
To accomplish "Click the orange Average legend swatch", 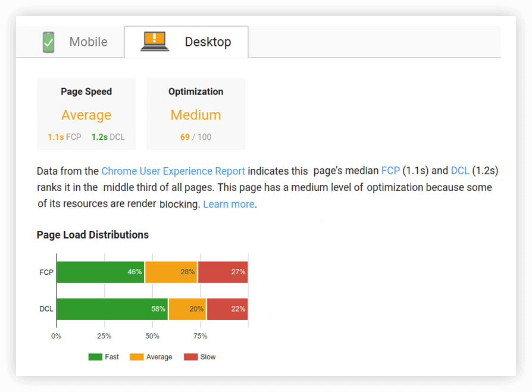I will (x=137, y=357).
